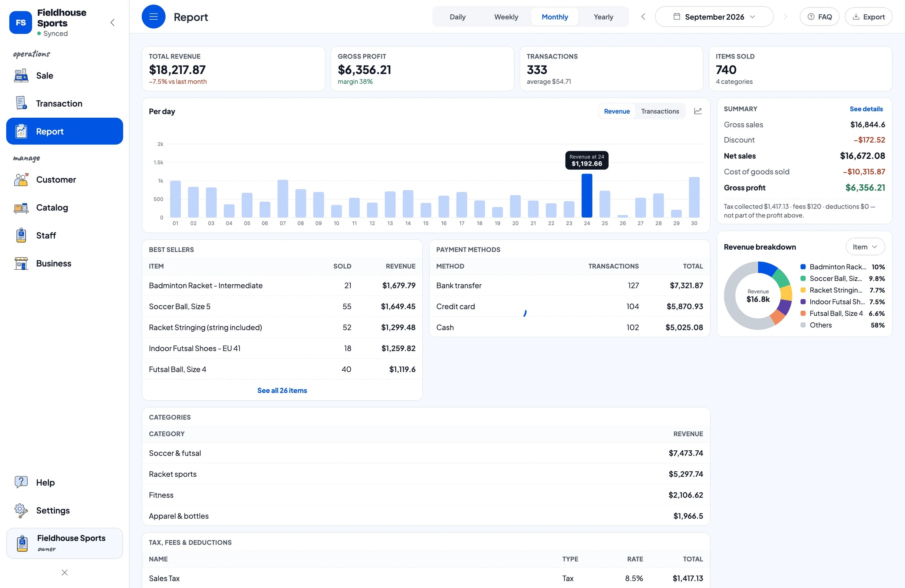Open the September 2026 date picker
This screenshot has width=905, height=588.
pyautogui.click(x=714, y=17)
